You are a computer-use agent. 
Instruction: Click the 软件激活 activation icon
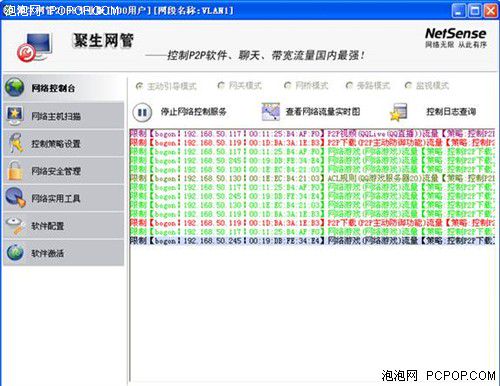coord(15,253)
